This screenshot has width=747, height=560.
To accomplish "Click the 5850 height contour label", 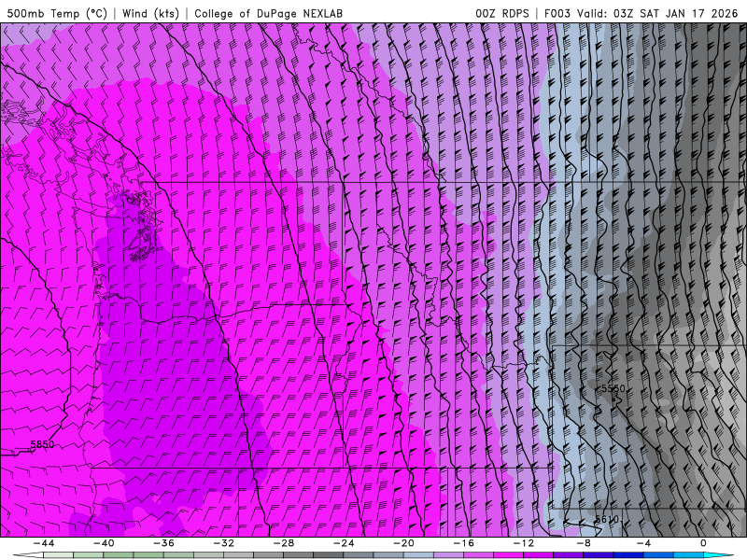I will coord(42,444).
